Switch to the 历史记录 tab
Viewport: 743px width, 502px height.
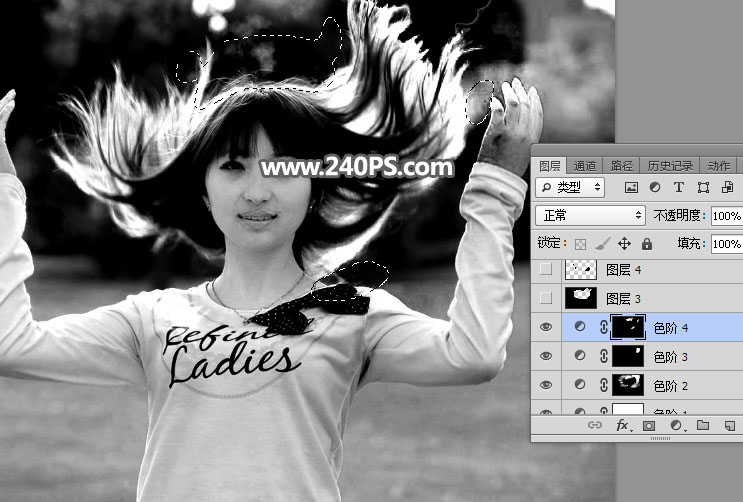point(670,166)
